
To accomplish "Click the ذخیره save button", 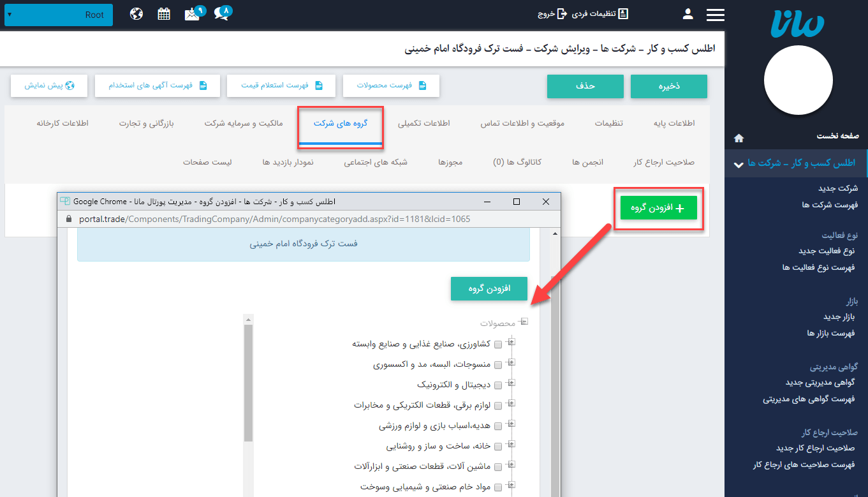I will click(668, 86).
